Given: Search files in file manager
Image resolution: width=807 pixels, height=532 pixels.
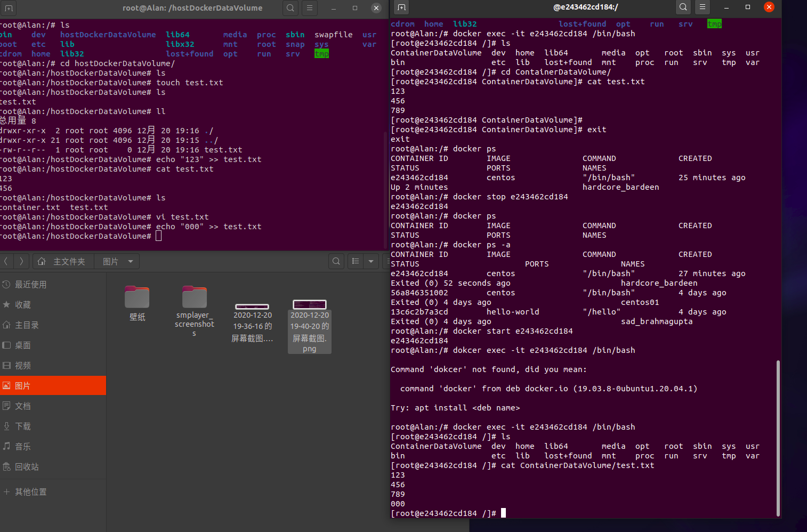Looking at the screenshot, I should pyautogui.click(x=336, y=261).
